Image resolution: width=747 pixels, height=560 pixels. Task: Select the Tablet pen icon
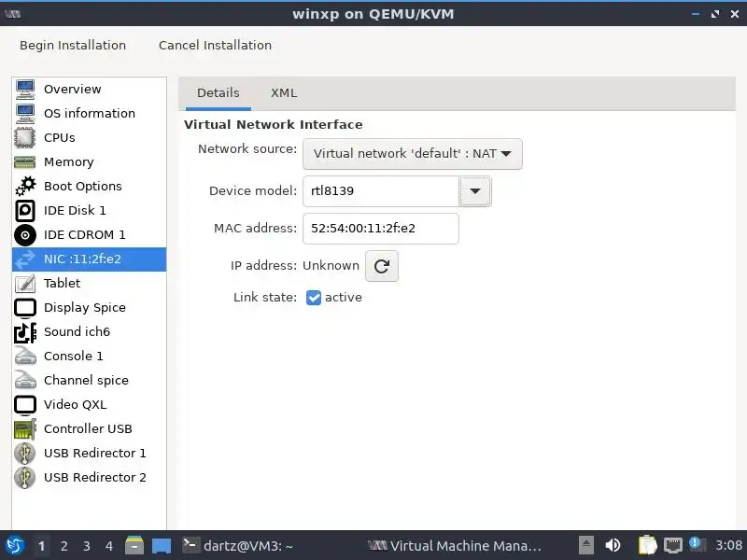25,284
